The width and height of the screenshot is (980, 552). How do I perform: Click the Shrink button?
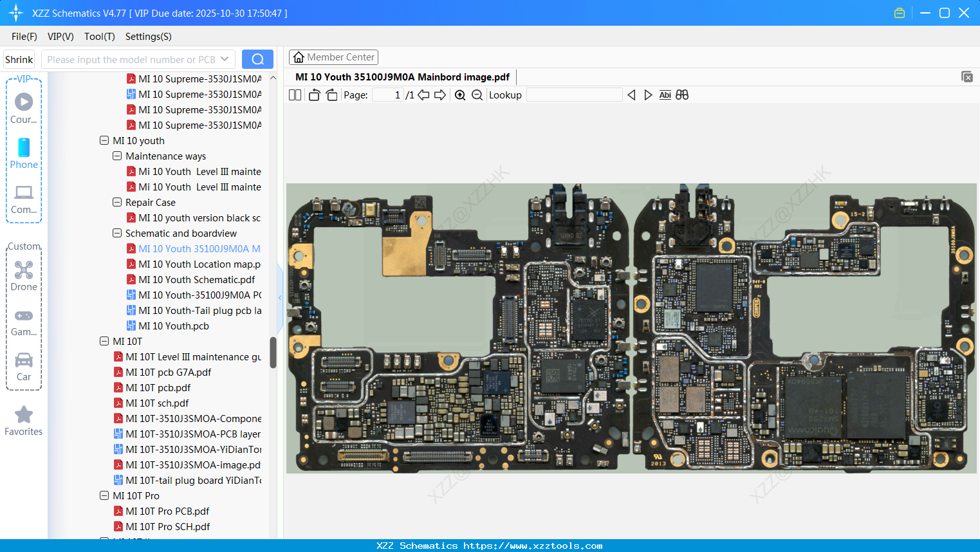tap(19, 59)
